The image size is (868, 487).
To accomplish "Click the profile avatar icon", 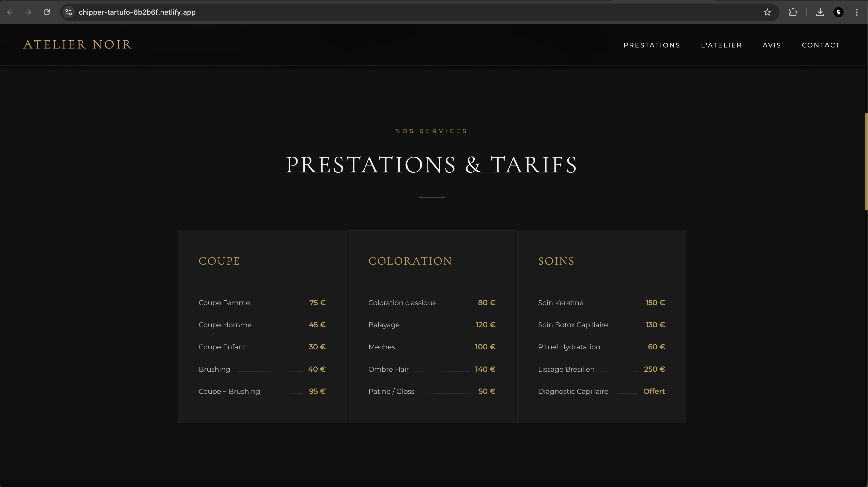I will [838, 12].
